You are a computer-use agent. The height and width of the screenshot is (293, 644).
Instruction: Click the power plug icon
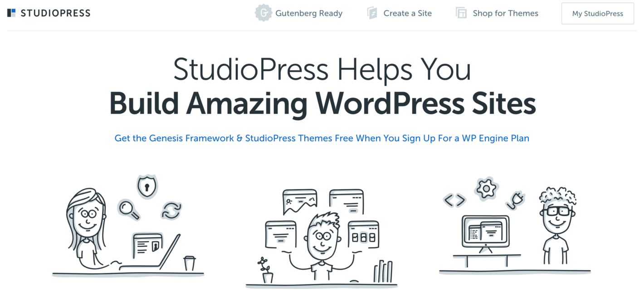pos(517,200)
